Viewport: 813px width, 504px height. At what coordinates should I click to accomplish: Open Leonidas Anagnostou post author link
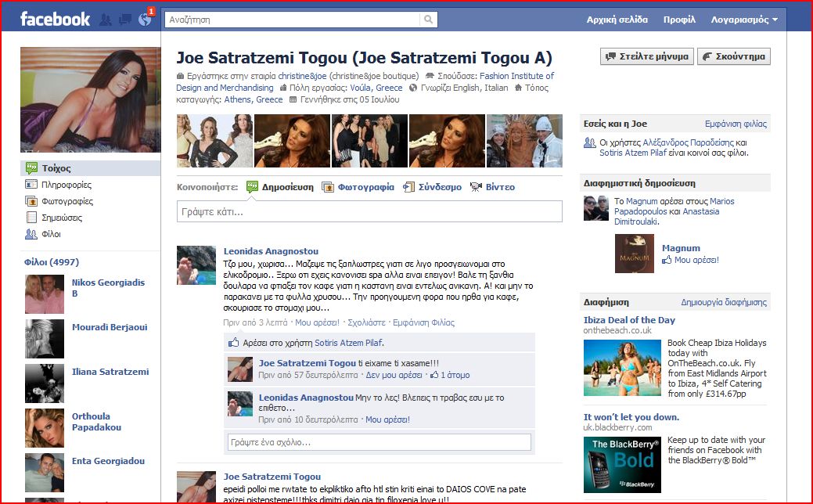[x=271, y=251]
